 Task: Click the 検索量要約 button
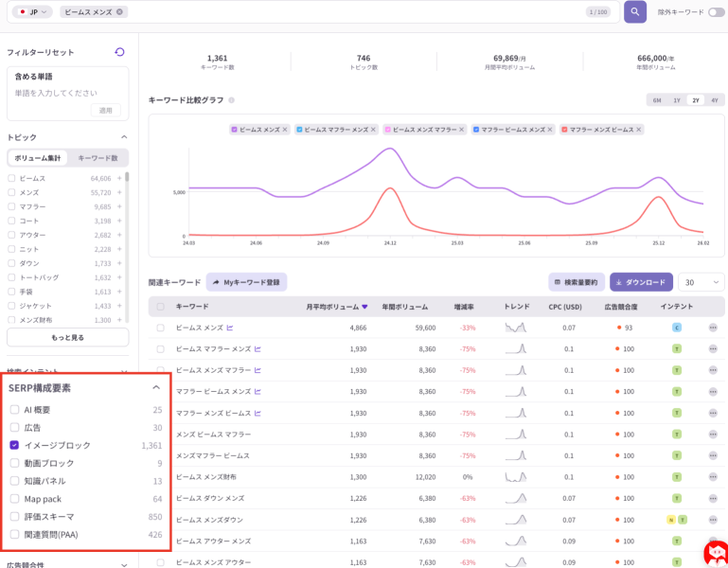577,282
